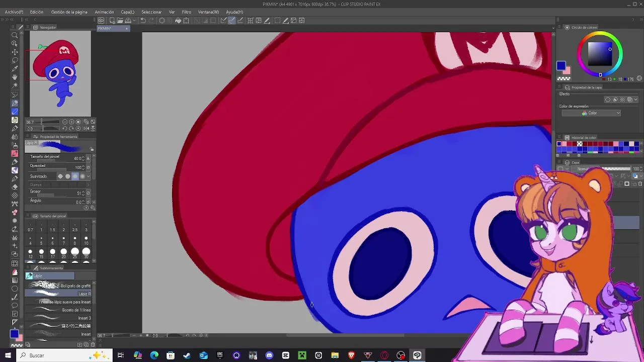Rotate canvas left in Navigator
Viewport: 644px width, 362px height.
(x=65, y=128)
